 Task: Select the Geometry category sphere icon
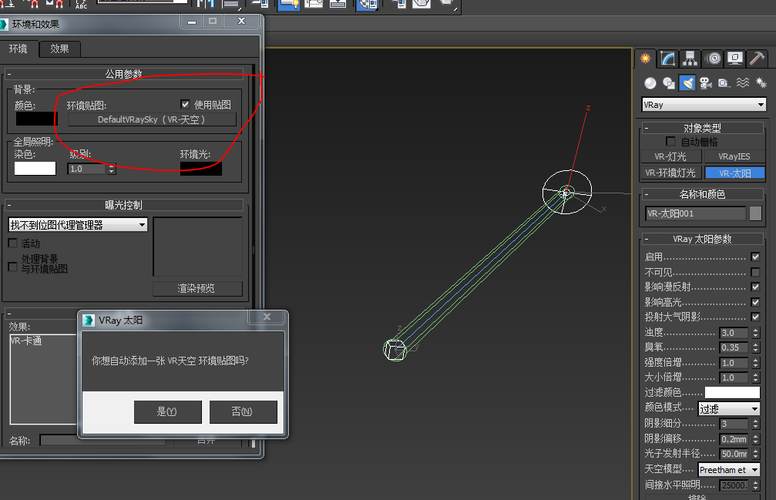(651, 83)
